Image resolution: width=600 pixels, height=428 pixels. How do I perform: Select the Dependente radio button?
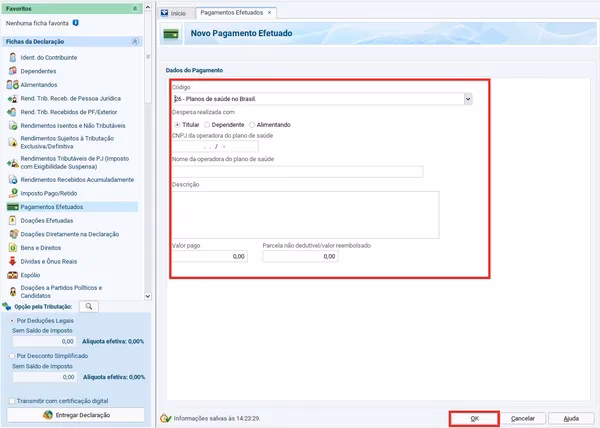(207, 124)
